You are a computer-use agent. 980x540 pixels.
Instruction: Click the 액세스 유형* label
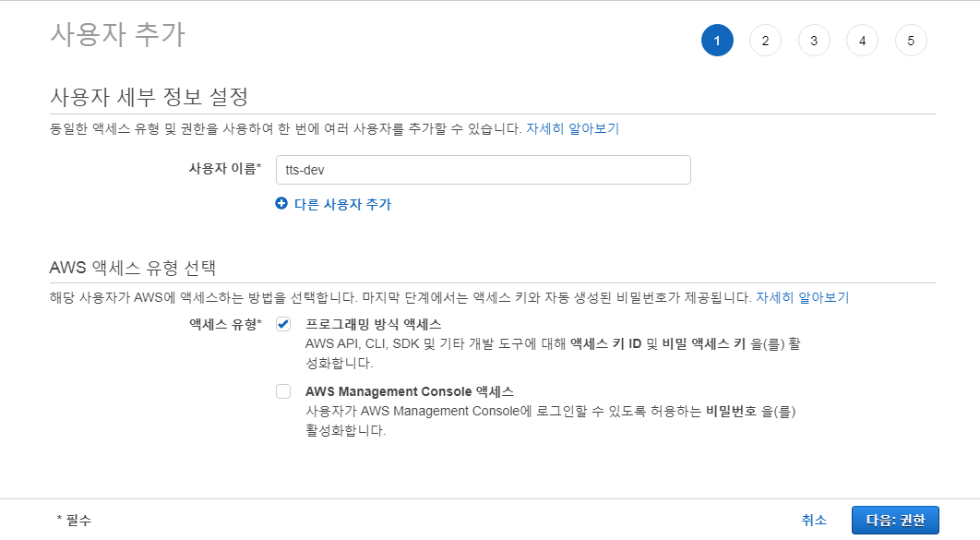225,324
